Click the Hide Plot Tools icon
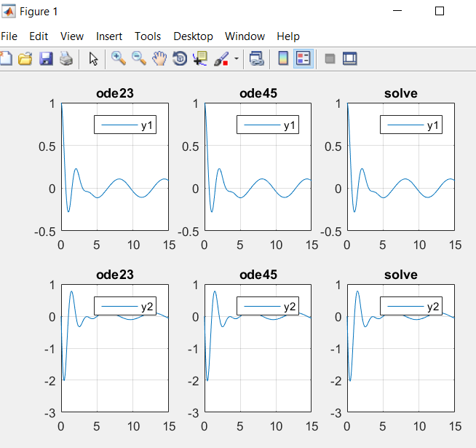476x448 pixels. pyautogui.click(x=330, y=58)
